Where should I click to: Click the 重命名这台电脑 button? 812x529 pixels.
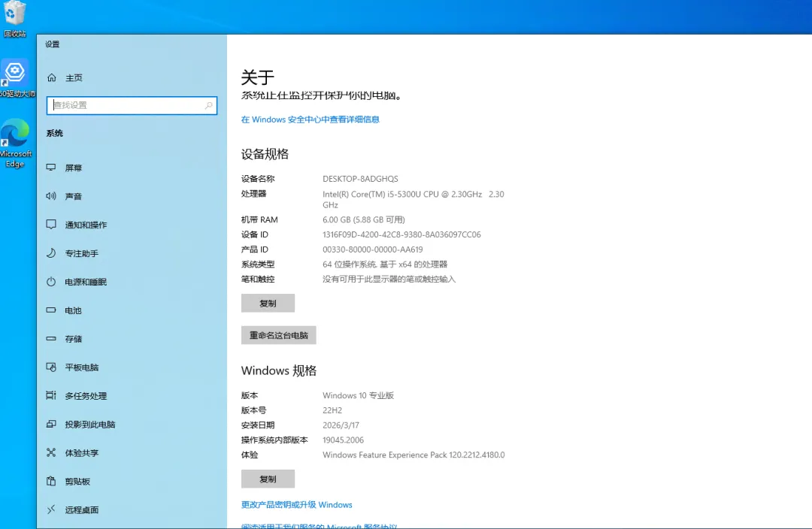point(279,335)
